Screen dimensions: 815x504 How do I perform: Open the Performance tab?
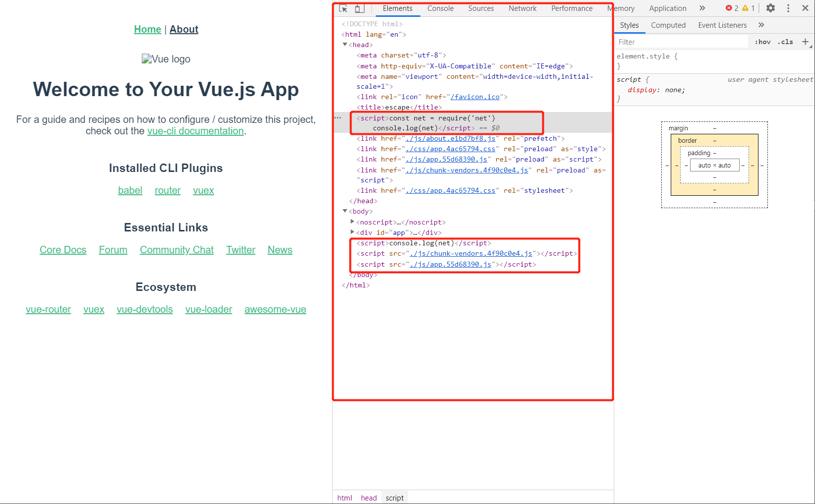click(572, 8)
